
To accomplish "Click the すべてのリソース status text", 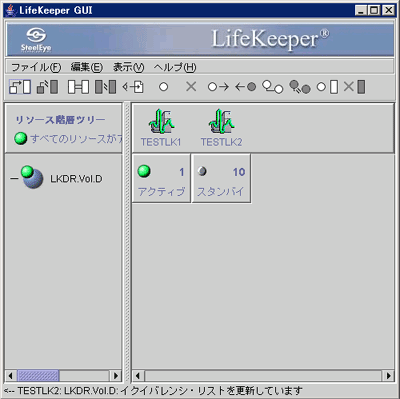I will point(76,138).
